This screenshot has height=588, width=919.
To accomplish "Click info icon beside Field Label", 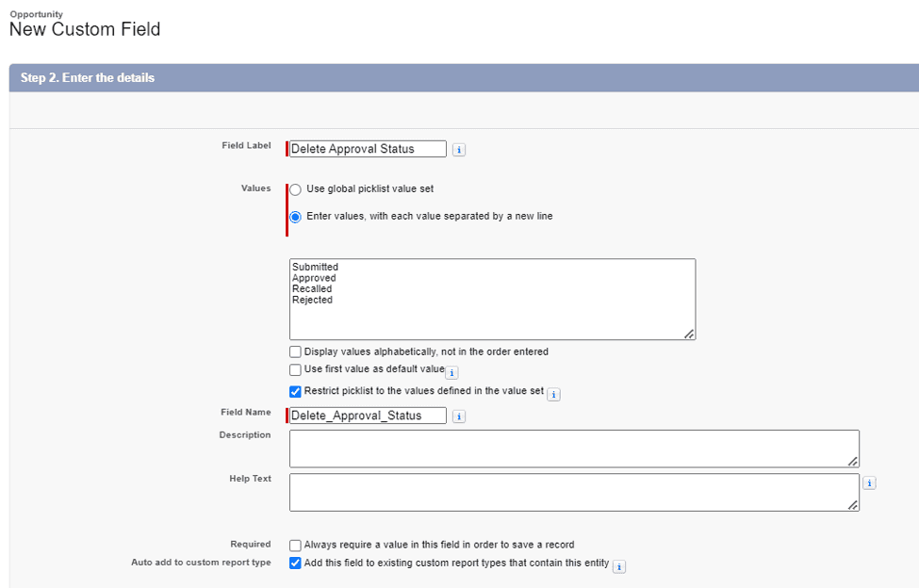I will coord(459,150).
